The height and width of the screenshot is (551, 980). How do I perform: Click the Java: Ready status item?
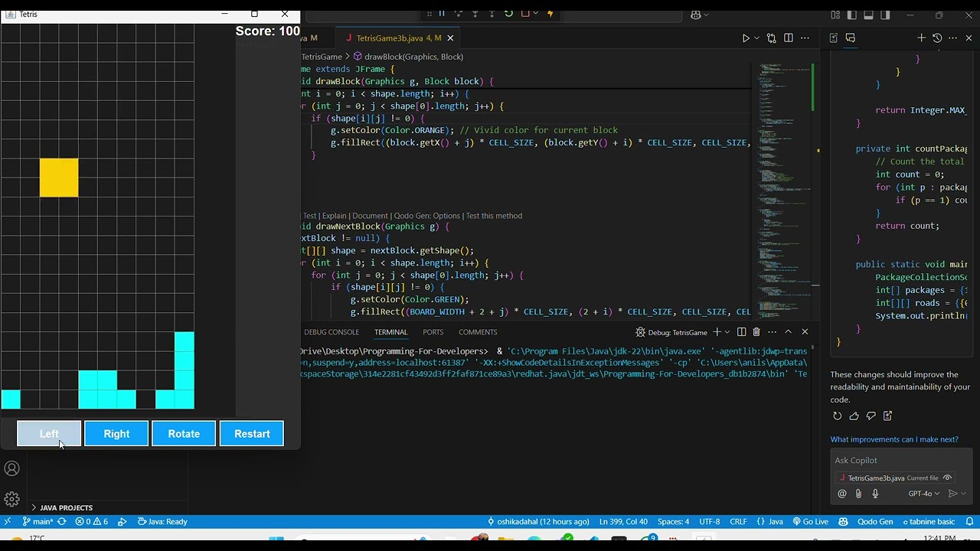click(162, 522)
